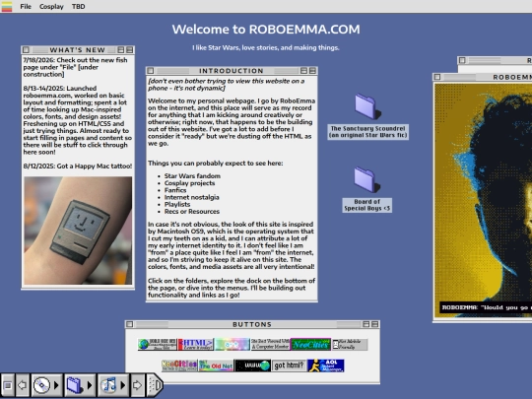Click the got html? badge
532x399 pixels.
[289, 366]
